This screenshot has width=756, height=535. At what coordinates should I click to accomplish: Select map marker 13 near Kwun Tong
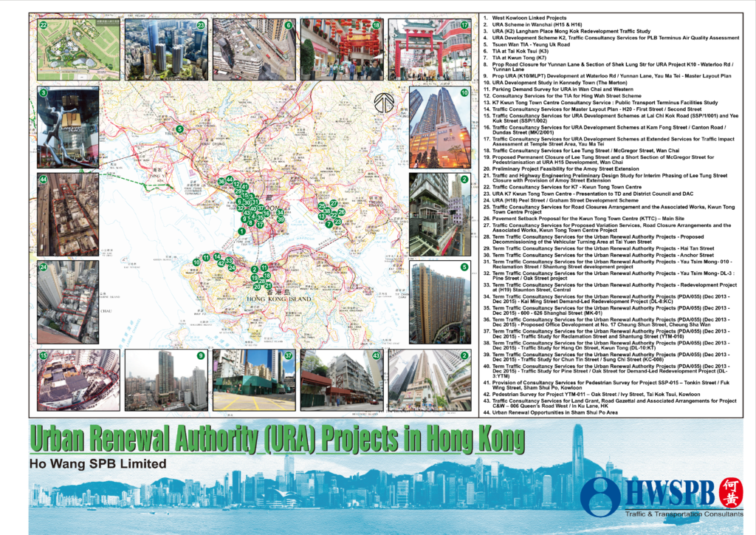coord(322,216)
